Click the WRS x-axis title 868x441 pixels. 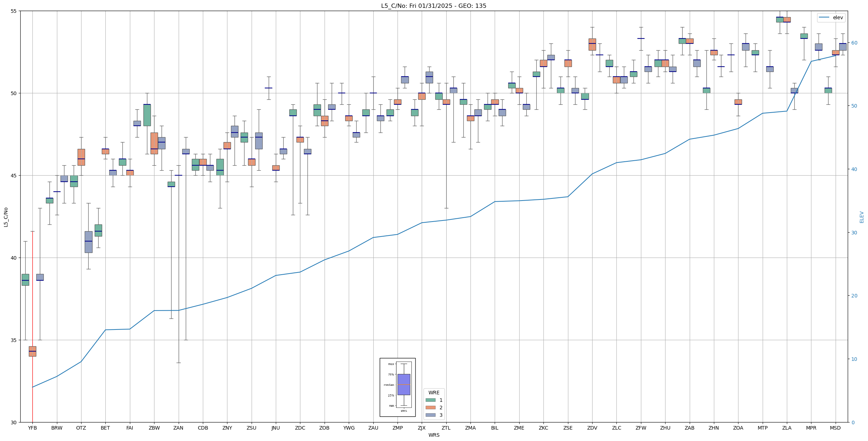433,435
